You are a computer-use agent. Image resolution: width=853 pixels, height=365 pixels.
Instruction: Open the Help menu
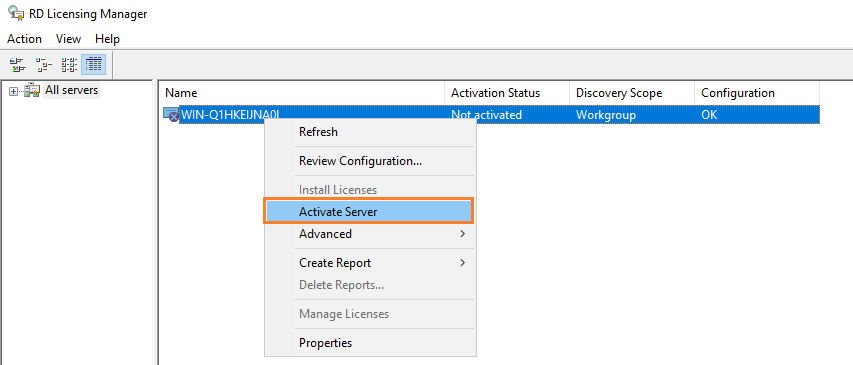click(x=107, y=39)
